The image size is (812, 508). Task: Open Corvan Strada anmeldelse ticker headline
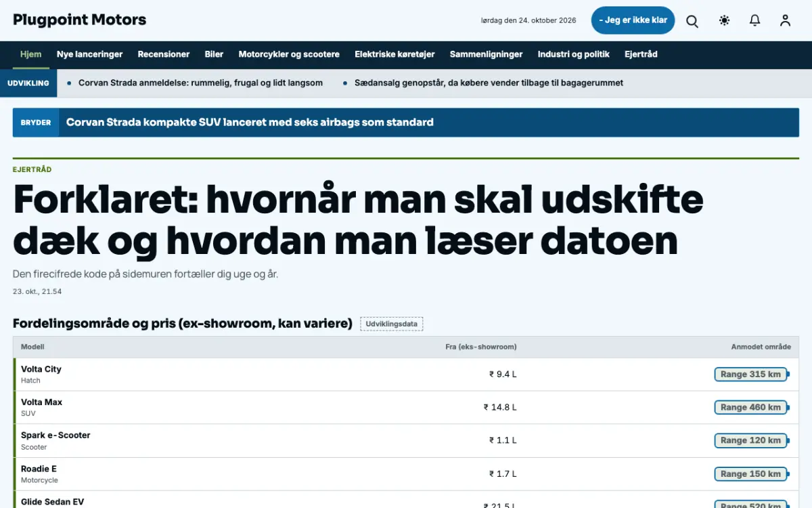coord(200,83)
